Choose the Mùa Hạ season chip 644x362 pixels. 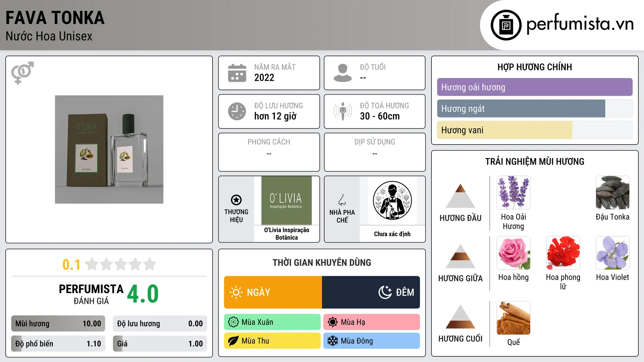[x=372, y=322]
